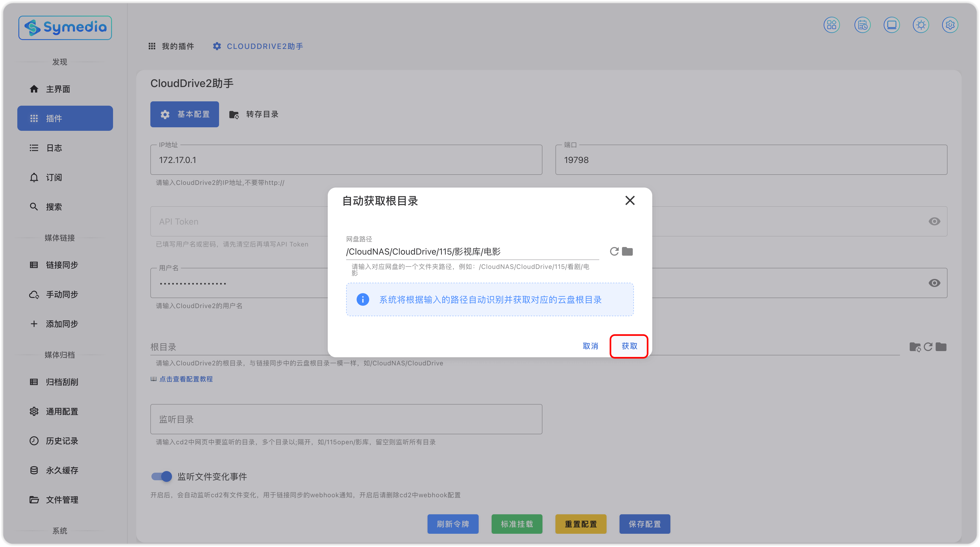Click the monitor screen icon in header
980x547 pixels.
coord(891,25)
